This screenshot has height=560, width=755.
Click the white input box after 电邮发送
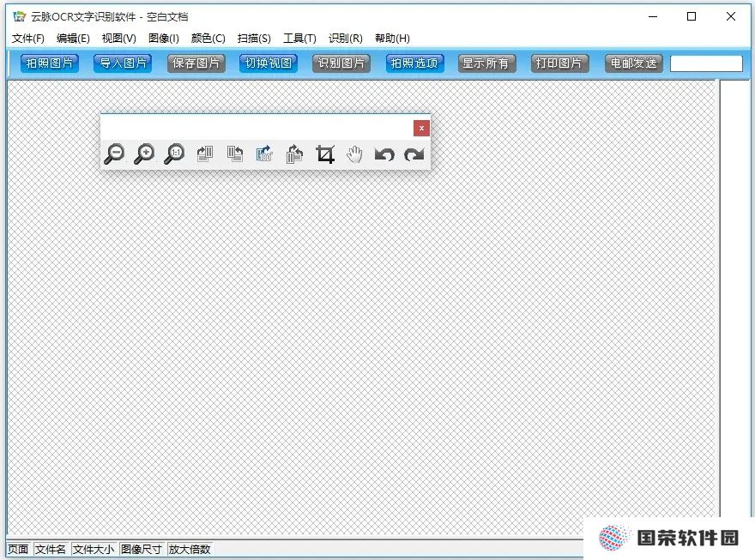[706, 63]
